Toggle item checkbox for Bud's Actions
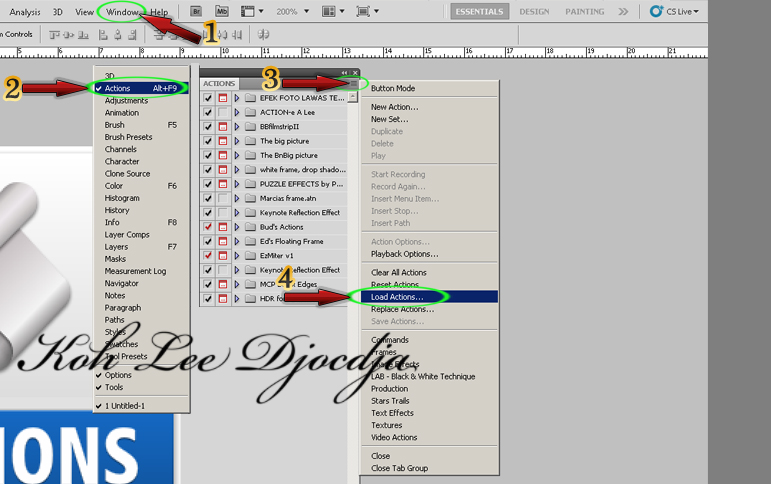The image size is (771, 484). [208, 227]
